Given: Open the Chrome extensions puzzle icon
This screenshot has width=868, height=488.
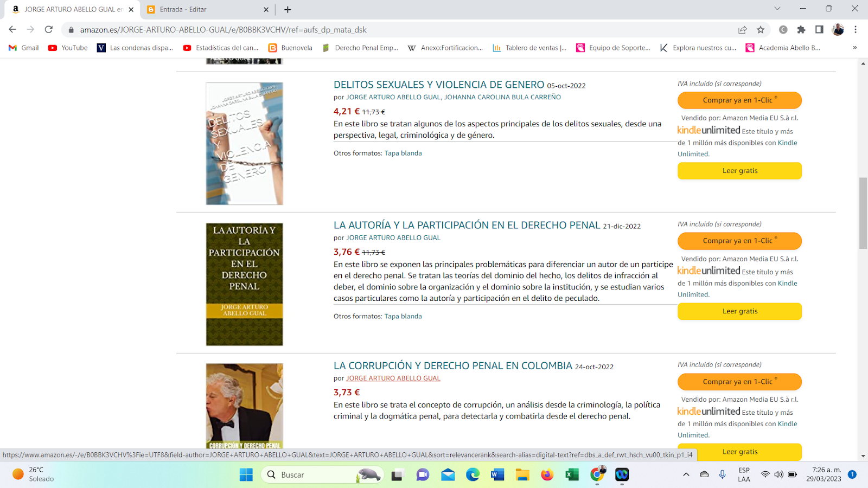Looking at the screenshot, I should [801, 30].
